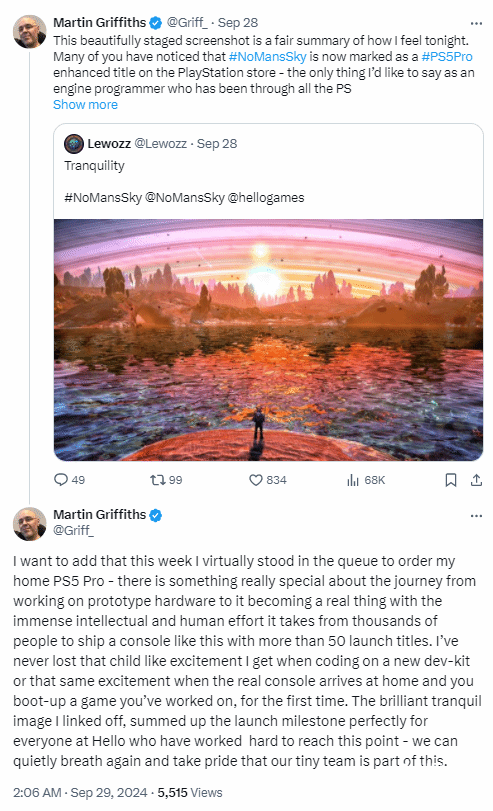Click Martin Griffiths avatar on second tweet
The height and width of the screenshot is (811, 493).
pyautogui.click(x=29, y=524)
